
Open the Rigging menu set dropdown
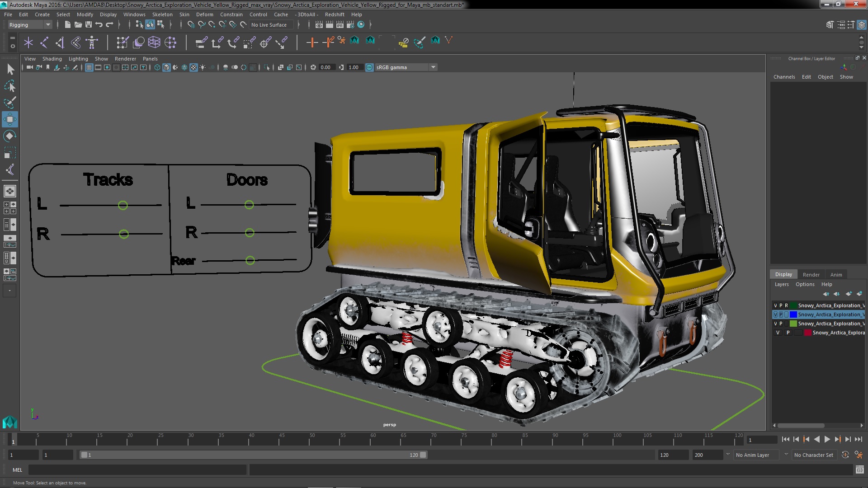29,25
